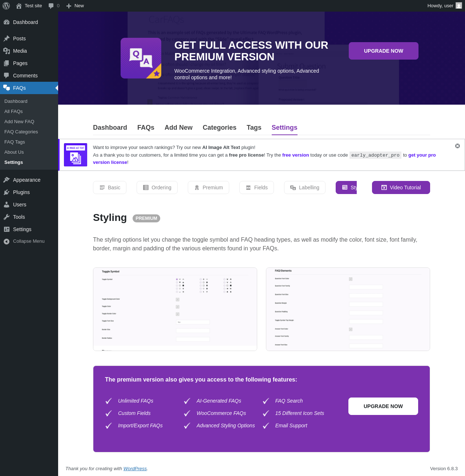
Task: Open the Test site home icon
Action: pyautogui.click(x=19, y=6)
